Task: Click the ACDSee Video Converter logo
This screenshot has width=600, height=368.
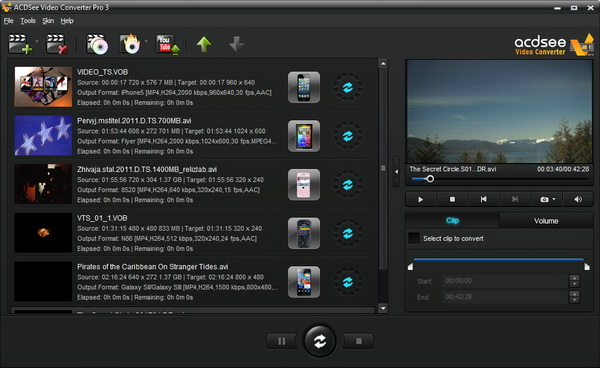Action: click(554, 46)
